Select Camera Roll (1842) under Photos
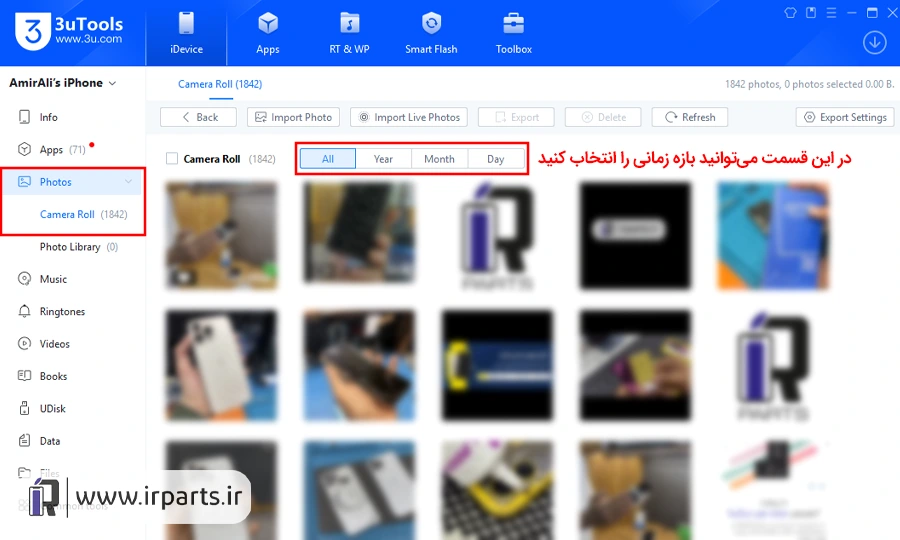 (83, 214)
